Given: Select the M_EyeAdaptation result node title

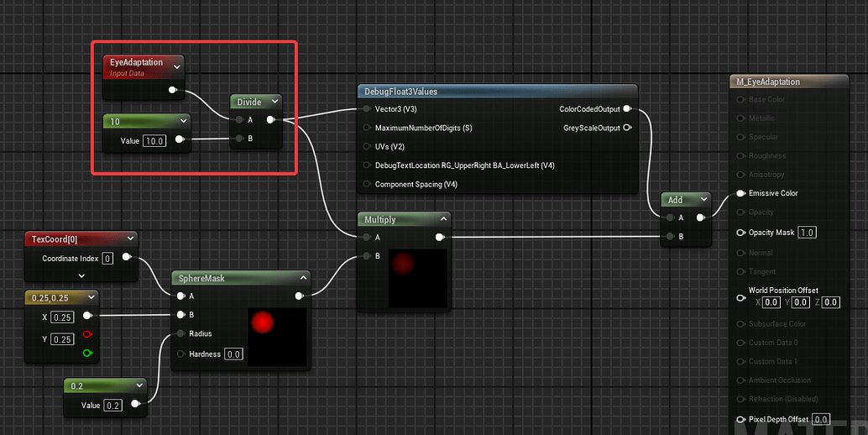Looking at the screenshot, I should pyautogui.click(x=768, y=81).
